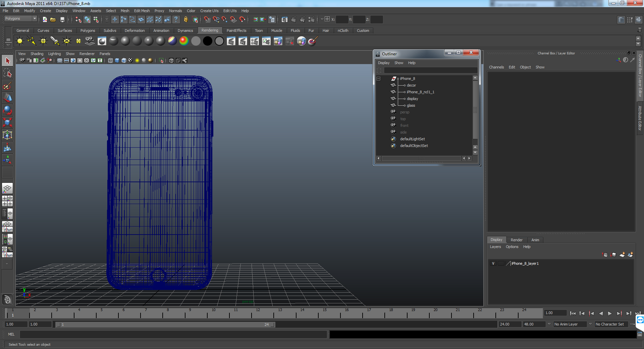This screenshot has height=349, width=644.
Task: Toggle smooth shade all in viewport
Action: (x=117, y=60)
